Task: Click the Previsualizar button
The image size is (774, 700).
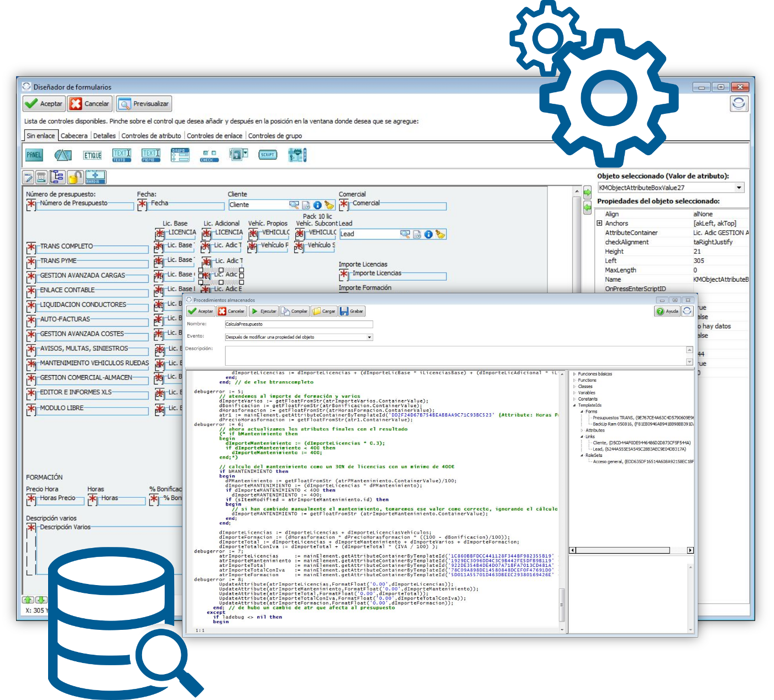Action: (x=144, y=104)
